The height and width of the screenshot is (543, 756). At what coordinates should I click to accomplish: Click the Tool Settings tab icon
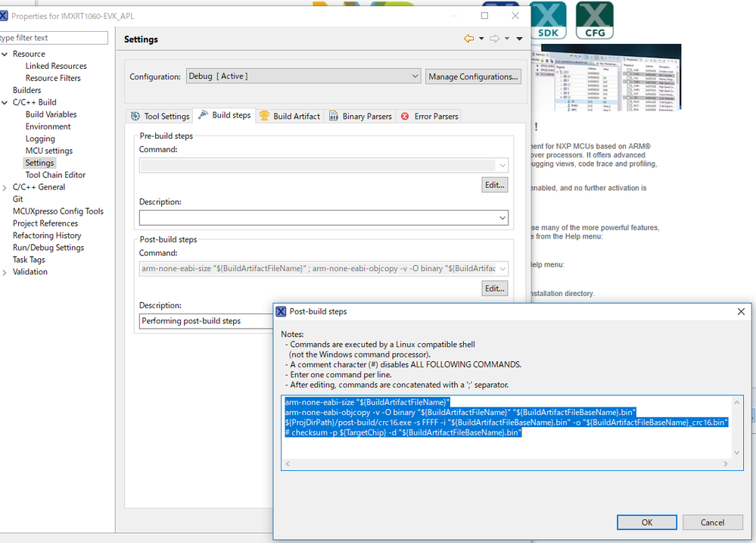pyautogui.click(x=135, y=117)
